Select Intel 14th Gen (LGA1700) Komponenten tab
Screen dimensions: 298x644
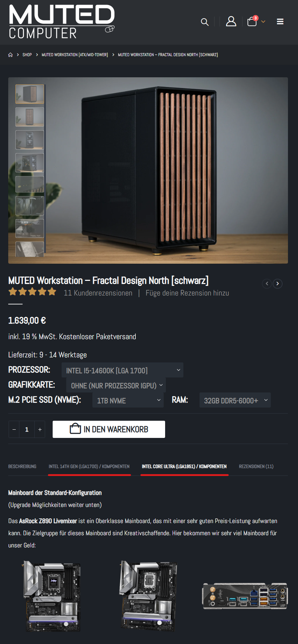pos(89,467)
